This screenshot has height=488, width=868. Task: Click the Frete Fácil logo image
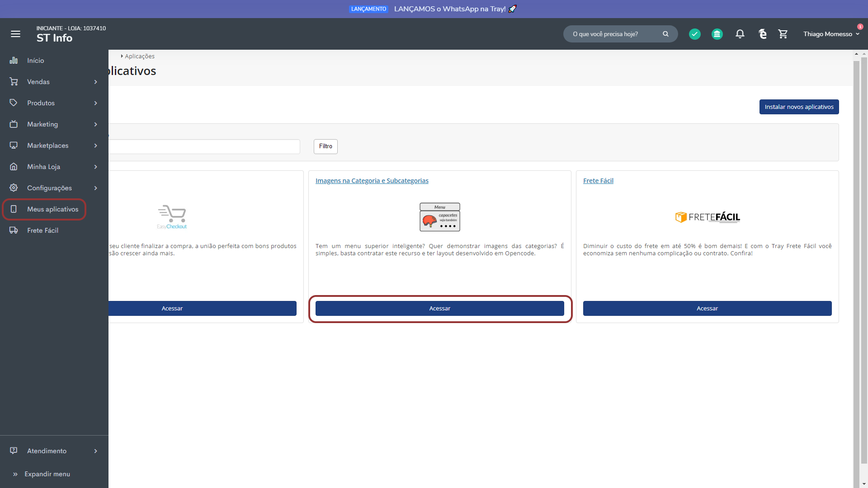pyautogui.click(x=707, y=217)
